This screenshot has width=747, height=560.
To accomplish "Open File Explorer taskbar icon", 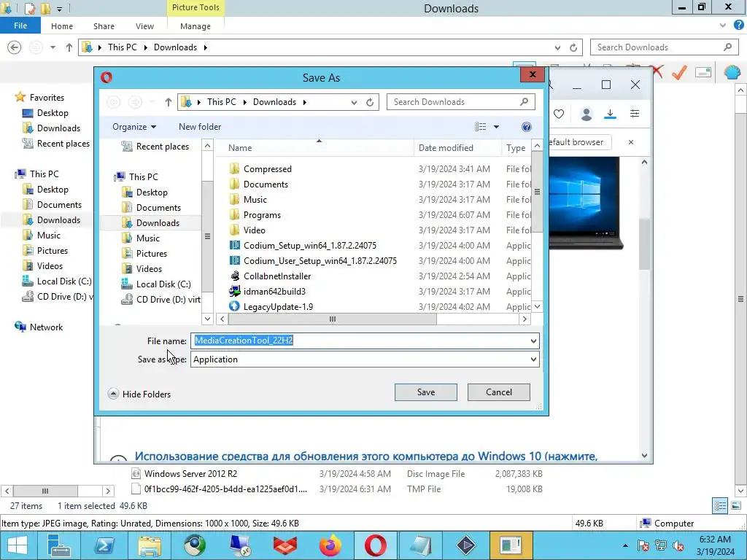I will (x=150, y=545).
